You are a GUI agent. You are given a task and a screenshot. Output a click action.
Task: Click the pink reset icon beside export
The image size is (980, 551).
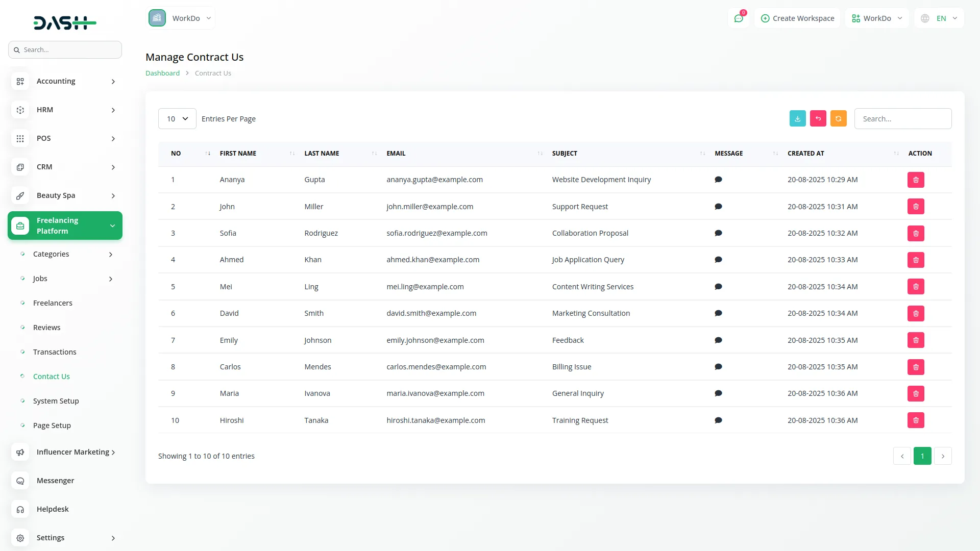coord(818,118)
